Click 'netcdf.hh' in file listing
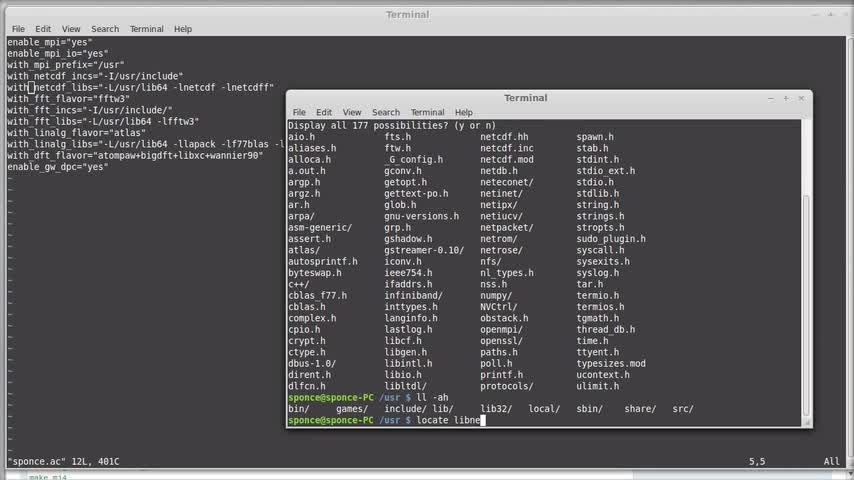The width and height of the screenshot is (854, 480). coord(504,137)
